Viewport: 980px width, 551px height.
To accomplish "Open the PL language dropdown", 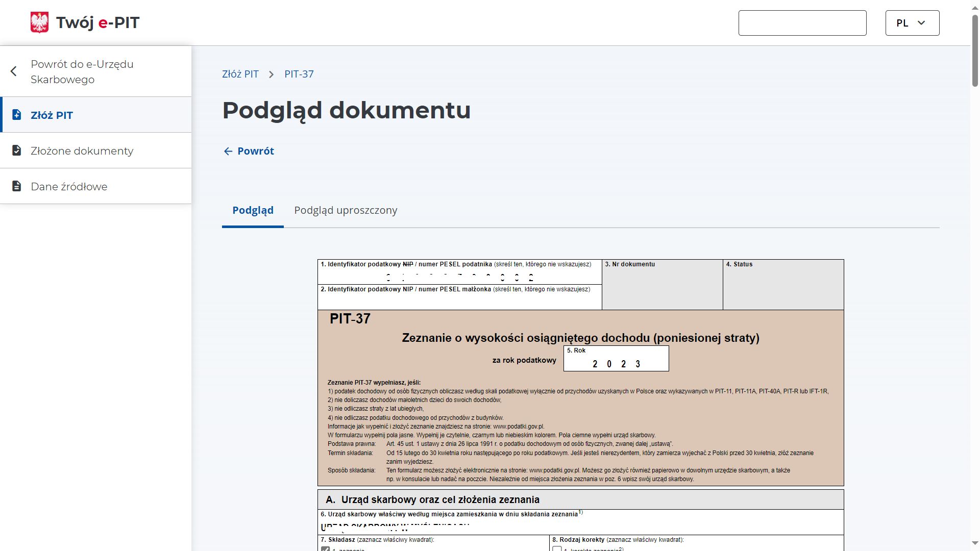I will click(x=912, y=23).
